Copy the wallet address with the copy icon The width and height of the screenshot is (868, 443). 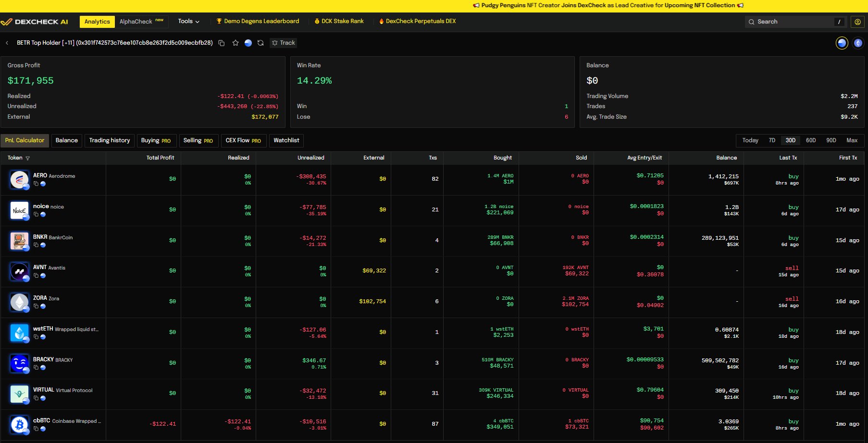tap(222, 43)
